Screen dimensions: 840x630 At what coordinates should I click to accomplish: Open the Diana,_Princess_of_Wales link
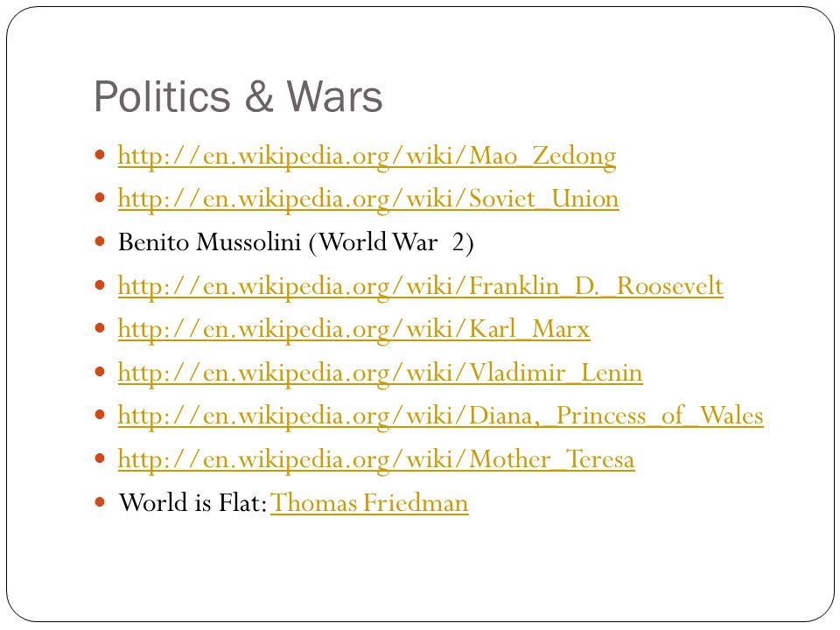(440, 416)
